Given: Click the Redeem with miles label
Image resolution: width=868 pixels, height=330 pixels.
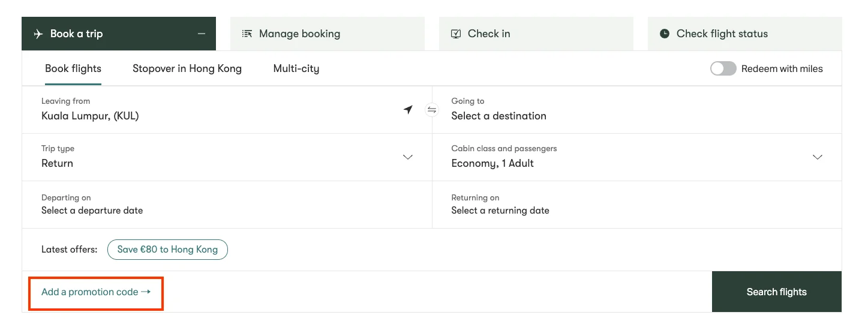Looking at the screenshot, I should [782, 68].
